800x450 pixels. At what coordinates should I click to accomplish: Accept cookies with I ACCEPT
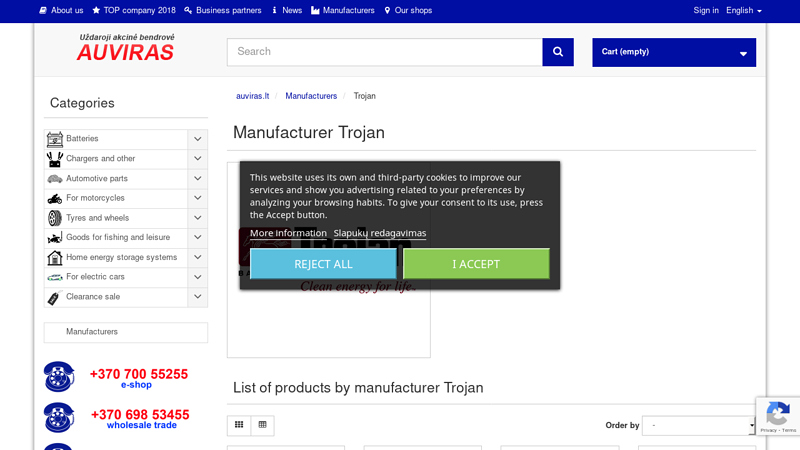coord(476,264)
